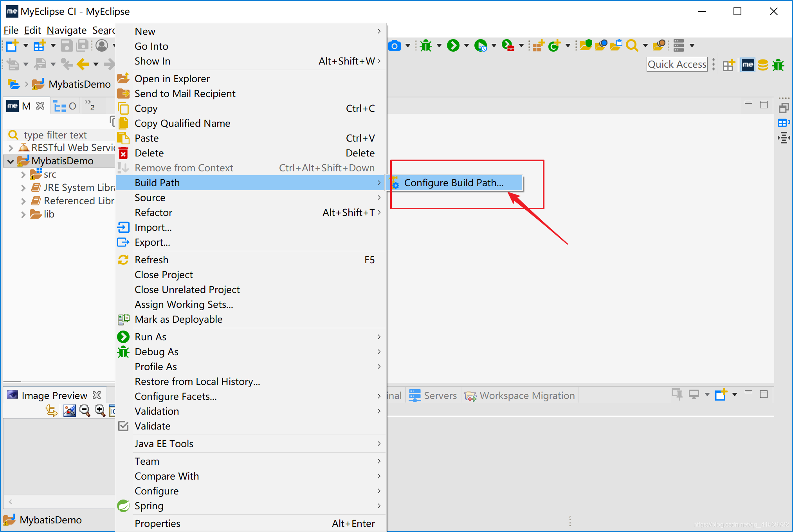Click the camera capture toolbar icon

pos(395,46)
